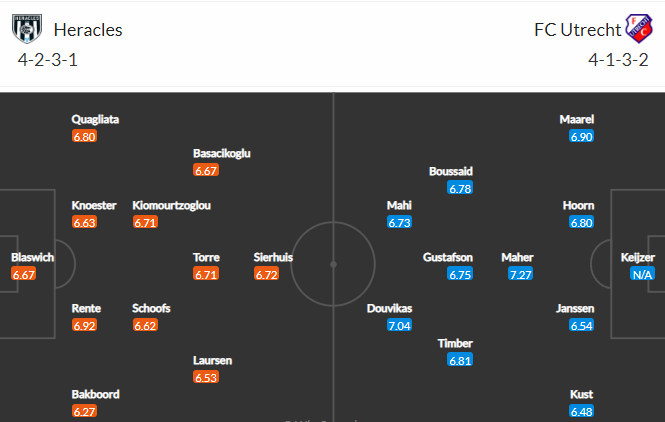Viewport: 665px width, 422px height.
Task: Click Maarel's 6.90 rating badge
Action: pyautogui.click(x=581, y=137)
